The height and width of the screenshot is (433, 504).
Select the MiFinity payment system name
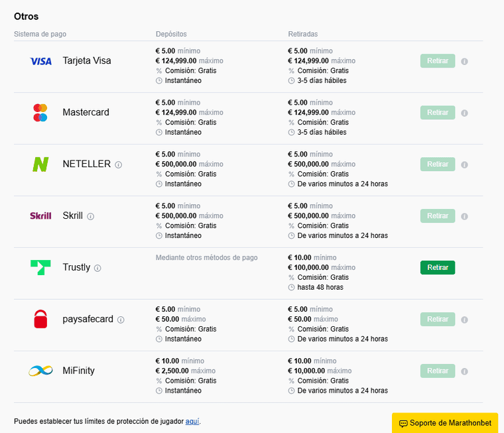[x=78, y=371]
